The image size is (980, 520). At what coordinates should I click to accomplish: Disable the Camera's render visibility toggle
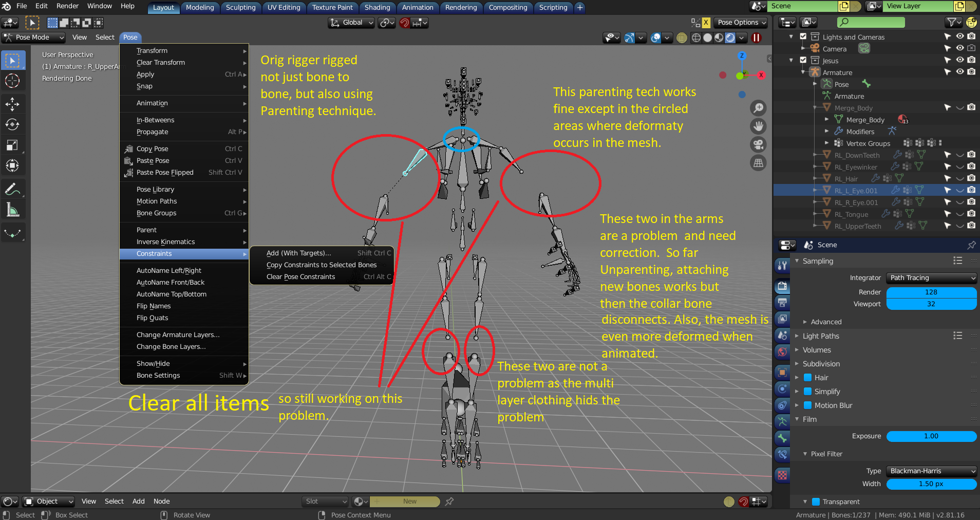click(971, 48)
